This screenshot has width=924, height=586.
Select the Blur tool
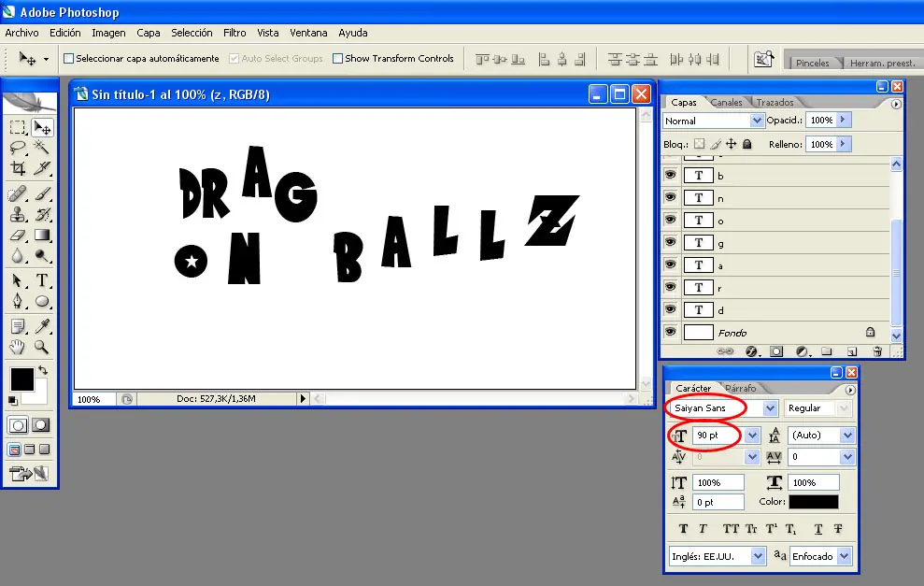(x=18, y=256)
